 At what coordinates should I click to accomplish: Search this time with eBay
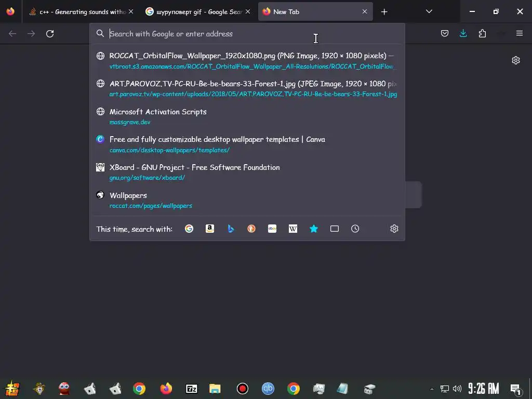[272, 229]
